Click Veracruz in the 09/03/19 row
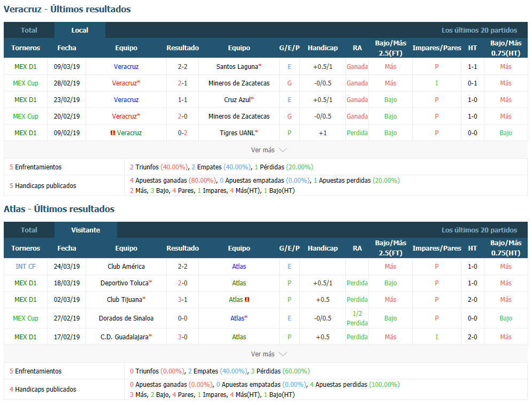532x405 pixels. pyautogui.click(x=126, y=66)
